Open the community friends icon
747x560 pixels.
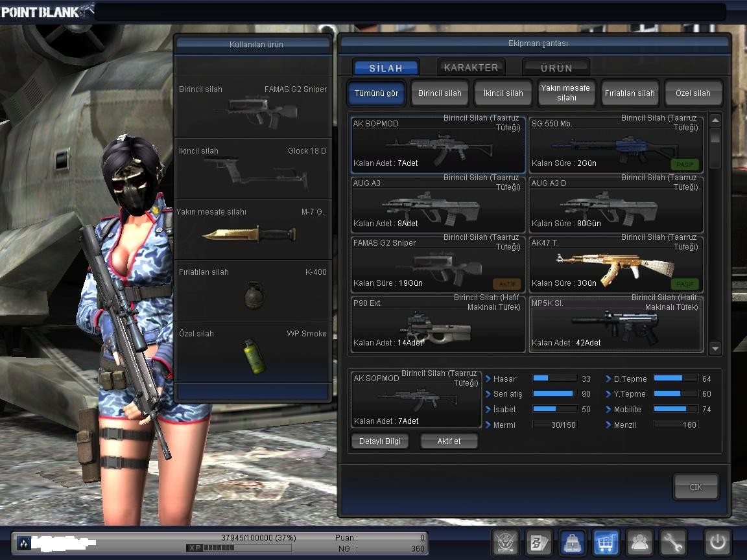coord(639,542)
